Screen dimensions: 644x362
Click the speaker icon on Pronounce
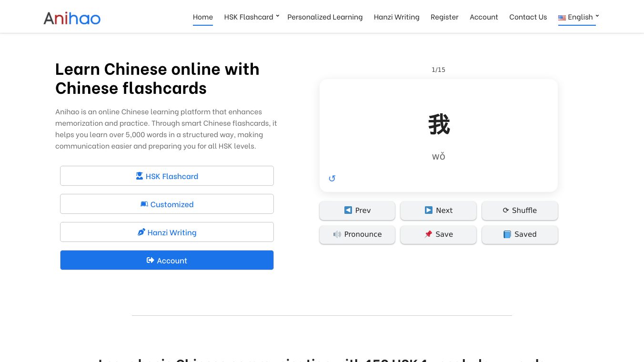pos(337,234)
